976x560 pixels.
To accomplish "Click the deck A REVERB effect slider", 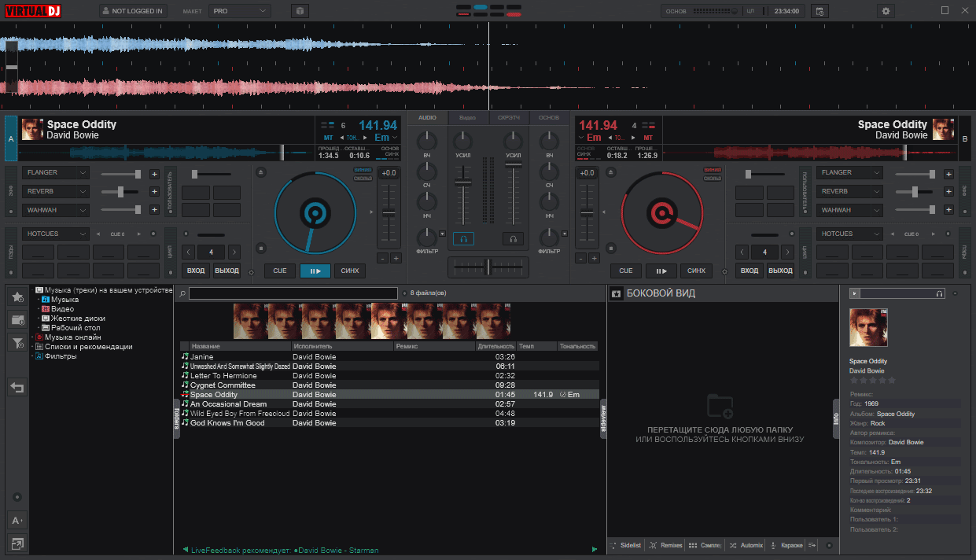I will coord(120,192).
